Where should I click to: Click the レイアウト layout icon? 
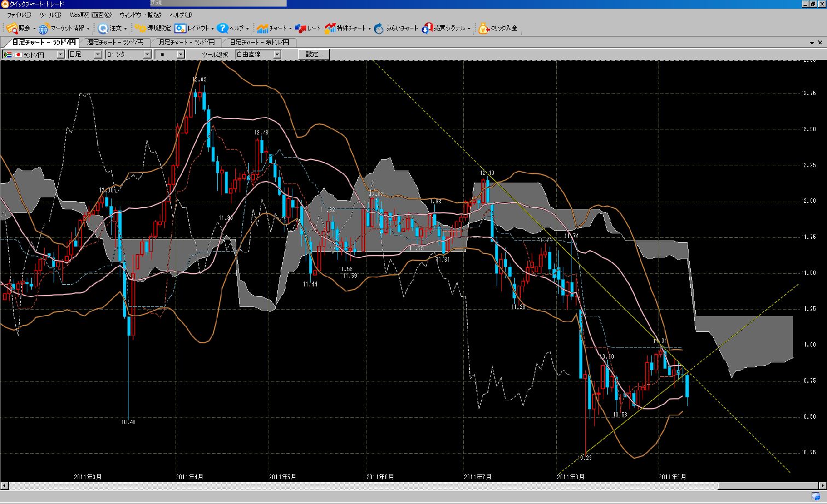coord(180,28)
